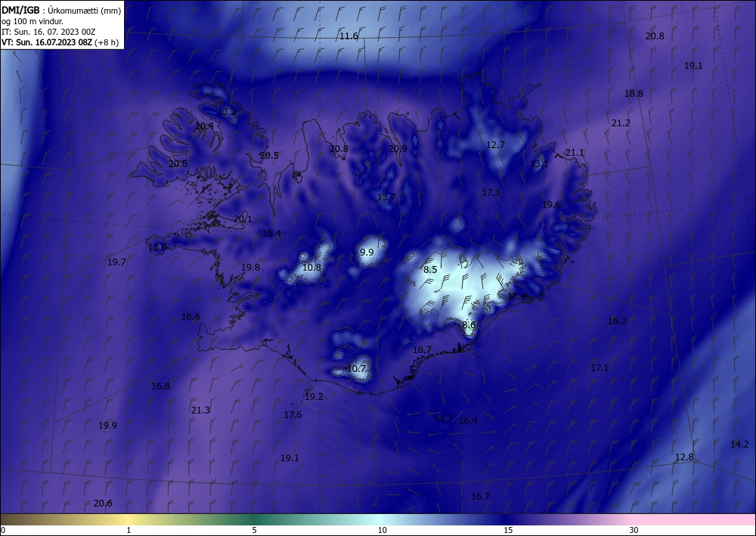Click the map value 13.1

click(x=539, y=164)
